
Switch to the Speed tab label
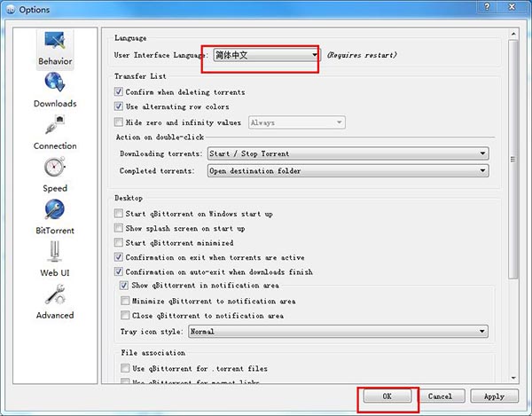pyautogui.click(x=55, y=188)
